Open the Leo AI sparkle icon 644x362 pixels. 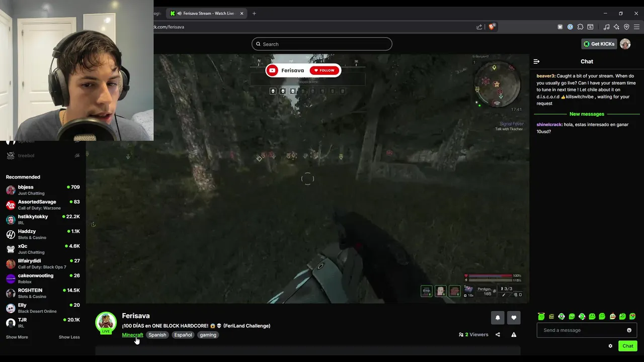[x=616, y=27]
